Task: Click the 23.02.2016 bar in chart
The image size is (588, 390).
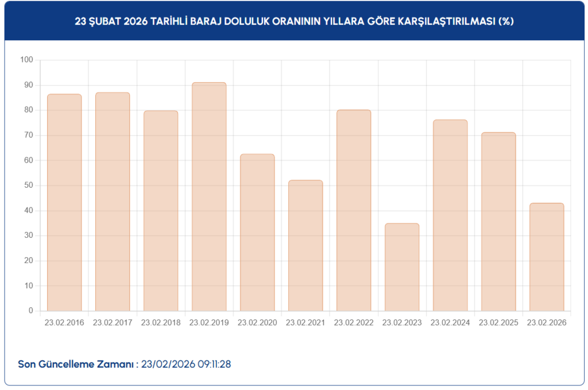Action: tap(64, 202)
